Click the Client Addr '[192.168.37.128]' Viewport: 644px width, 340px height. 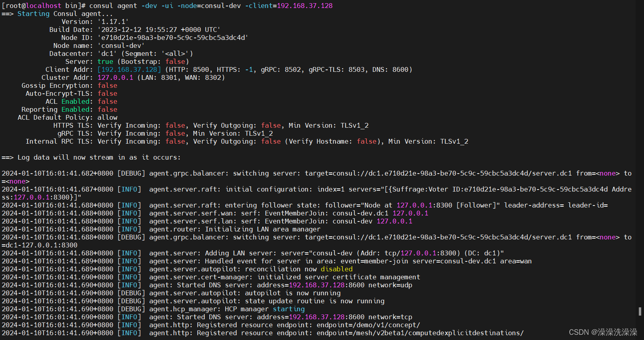(129, 69)
